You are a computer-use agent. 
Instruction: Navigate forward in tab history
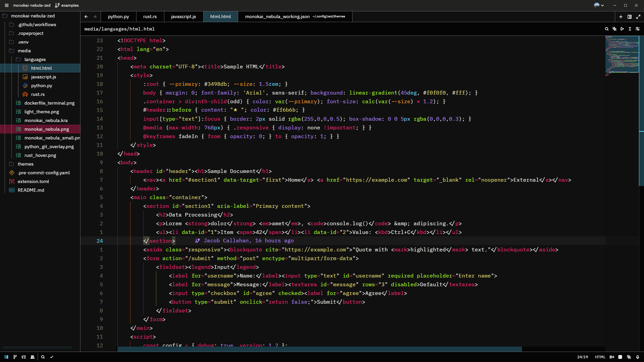(x=95, y=17)
